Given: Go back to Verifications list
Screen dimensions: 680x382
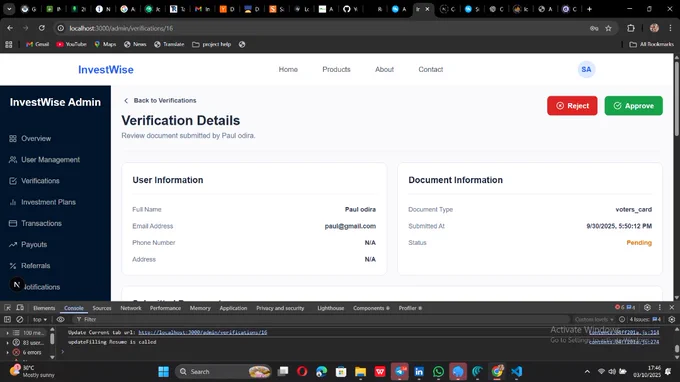Looking at the screenshot, I should coord(160,101).
